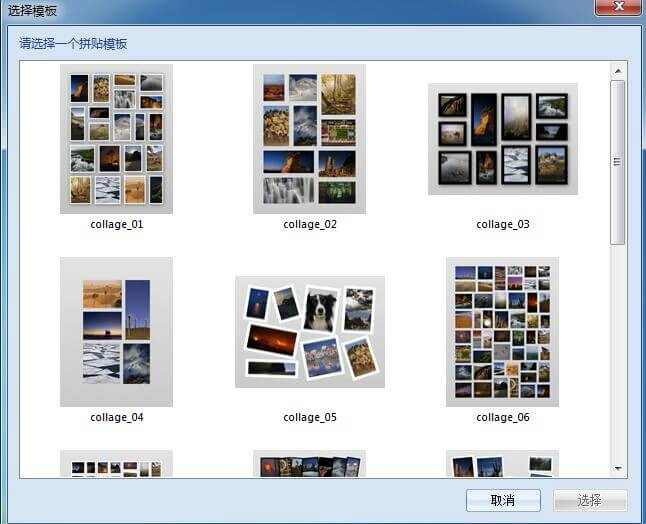Choose the collage_02 template preview
This screenshot has height=524, width=646.
point(309,138)
